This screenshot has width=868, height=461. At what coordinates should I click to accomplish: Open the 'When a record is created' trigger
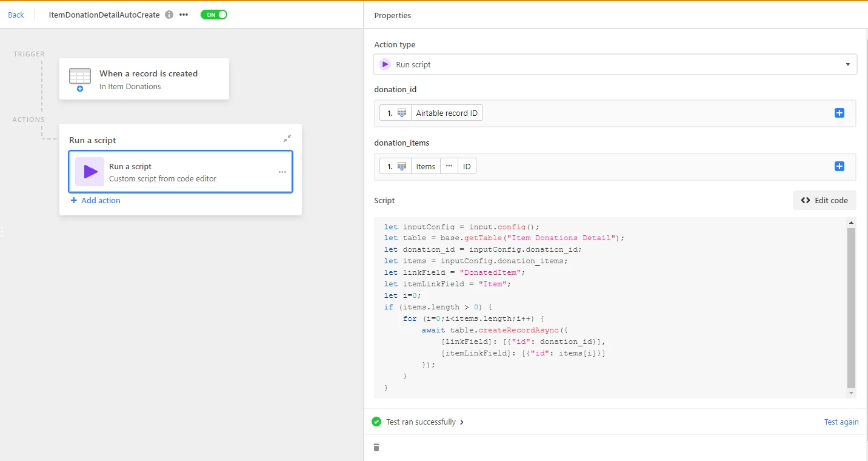(x=144, y=79)
